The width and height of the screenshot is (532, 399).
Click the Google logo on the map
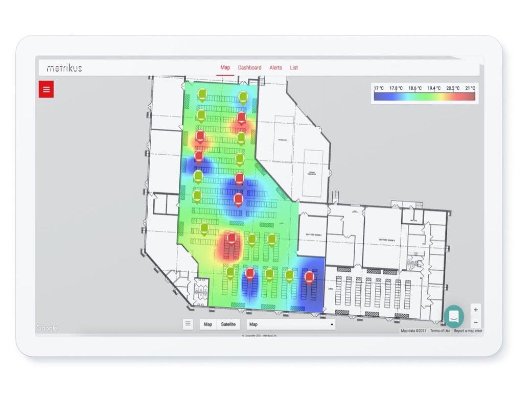(47, 328)
